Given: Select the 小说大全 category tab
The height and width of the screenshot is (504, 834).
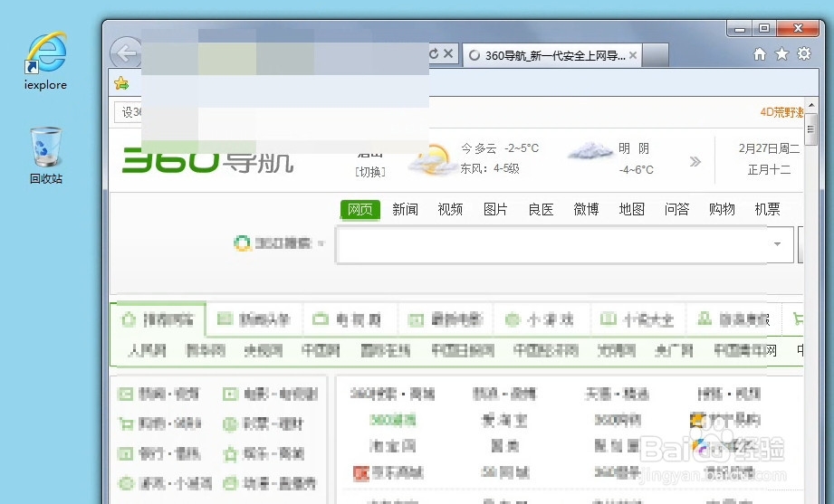Looking at the screenshot, I should [637, 319].
